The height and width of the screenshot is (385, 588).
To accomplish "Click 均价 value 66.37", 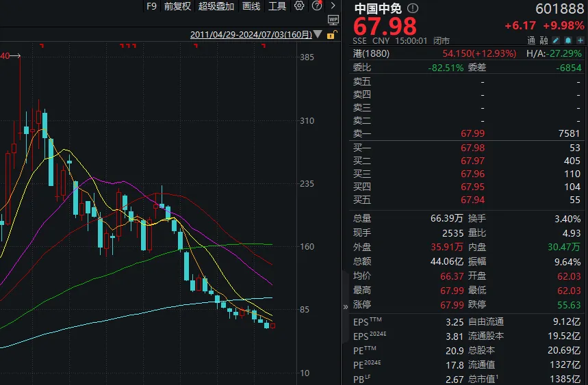I will coord(452,276).
